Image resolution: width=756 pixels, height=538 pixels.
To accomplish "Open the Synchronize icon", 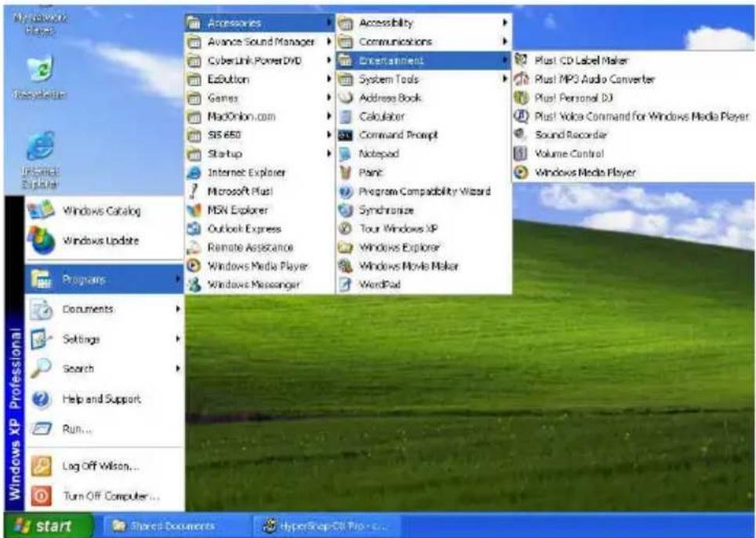I will pos(345,210).
